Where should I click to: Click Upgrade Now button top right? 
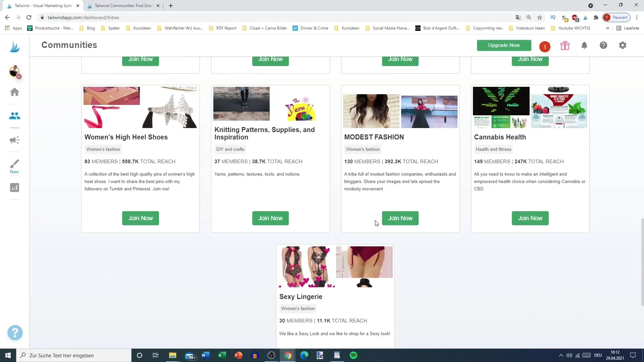coord(504,46)
